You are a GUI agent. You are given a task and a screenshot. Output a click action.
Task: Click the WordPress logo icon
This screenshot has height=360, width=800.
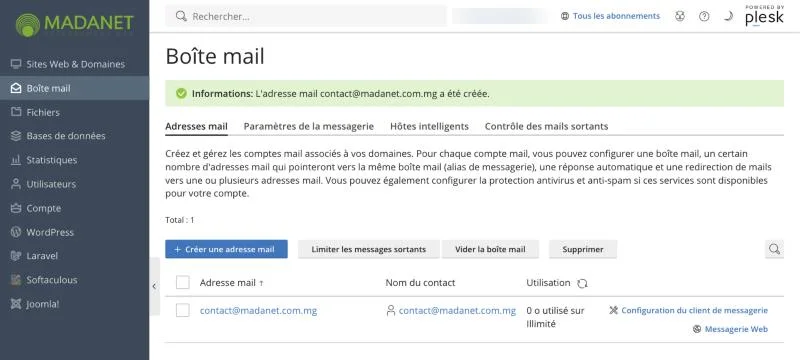(x=16, y=232)
